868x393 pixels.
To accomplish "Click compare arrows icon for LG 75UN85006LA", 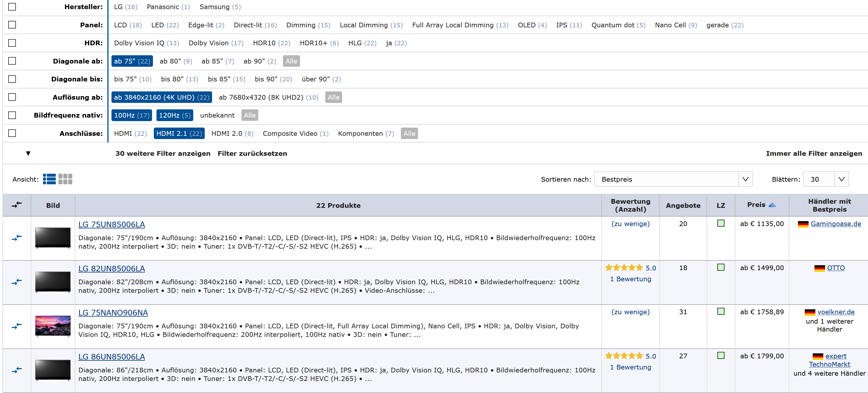I will pyautogui.click(x=16, y=238).
